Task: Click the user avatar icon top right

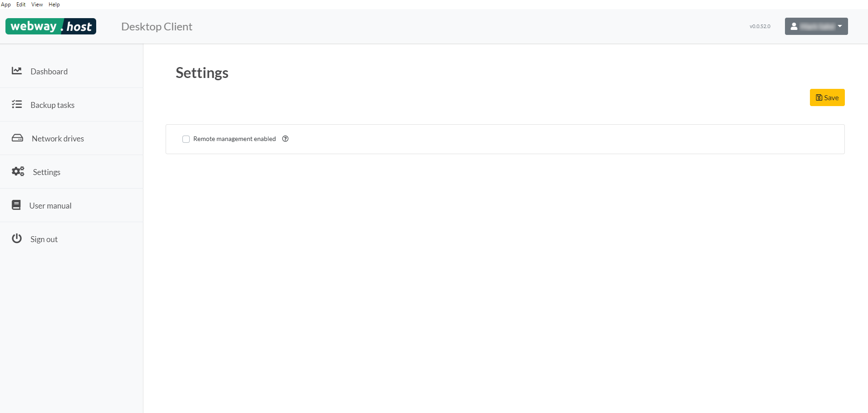Action: (x=793, y=26)
